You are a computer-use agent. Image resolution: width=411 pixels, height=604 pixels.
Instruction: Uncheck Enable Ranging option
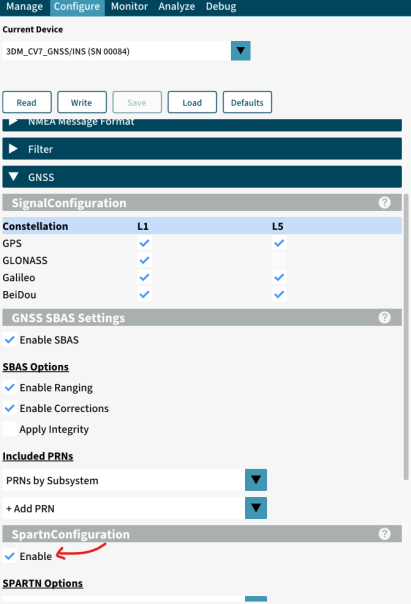point(10,387)
